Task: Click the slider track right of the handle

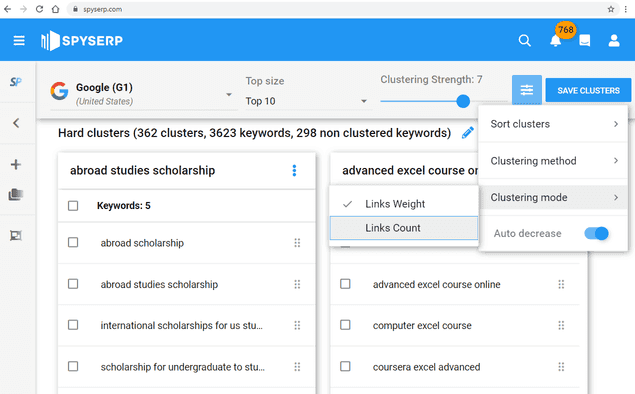Action: click(x=489, y=101)
